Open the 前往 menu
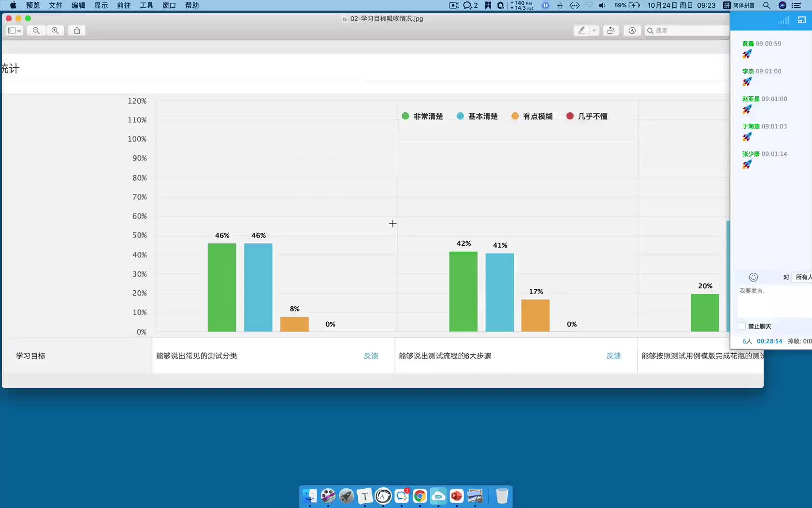The height and width of the screenshot is (508, 812). (124, 5)
